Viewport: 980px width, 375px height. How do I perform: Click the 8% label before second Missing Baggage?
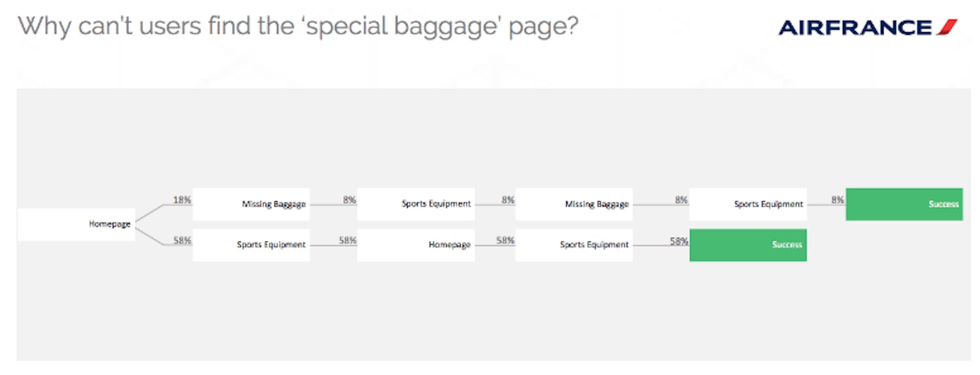pyautogui.click(x=507, y=200)
